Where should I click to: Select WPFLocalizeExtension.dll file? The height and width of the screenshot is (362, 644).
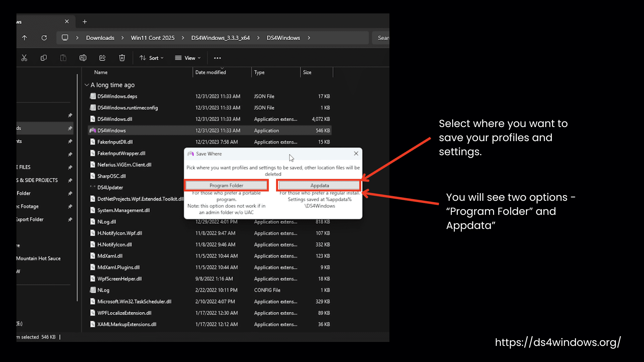click(x=124, y=313)
